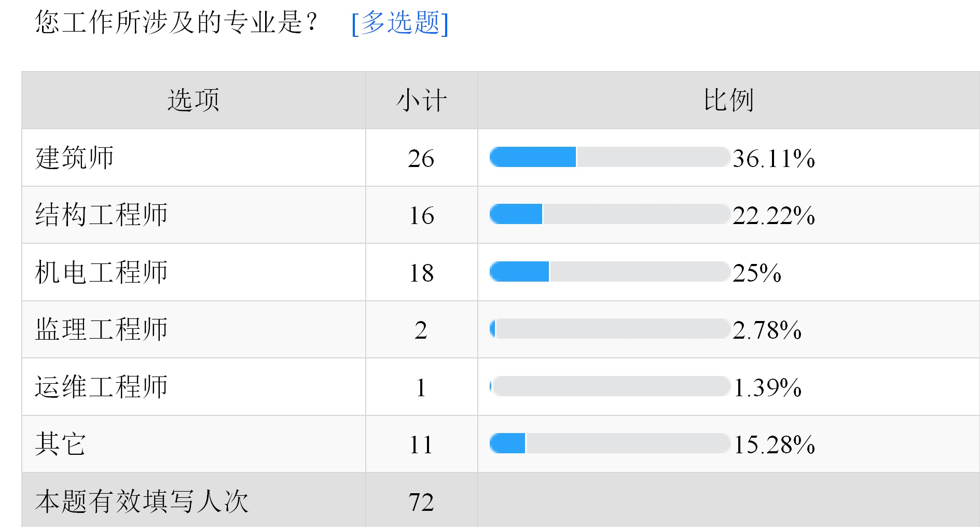Click the 其它 option row label
This screenshot has height=529, width=980.
click(60, 444)
